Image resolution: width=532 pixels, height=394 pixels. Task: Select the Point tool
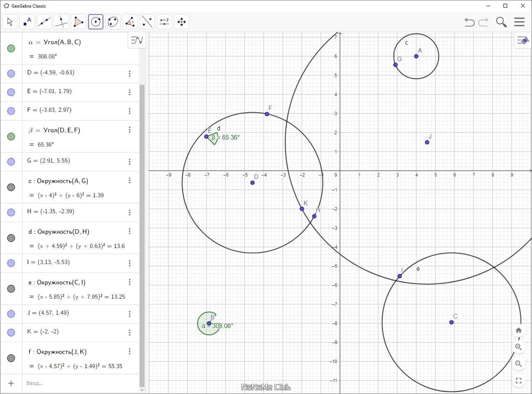coord(27,22)
